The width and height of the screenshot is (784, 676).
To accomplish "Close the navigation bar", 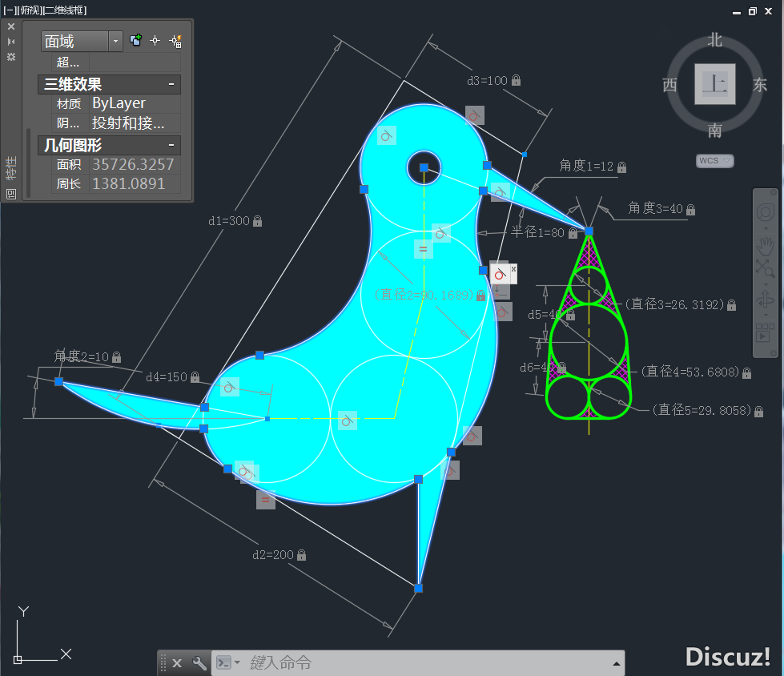I will (x=774, y=192).
